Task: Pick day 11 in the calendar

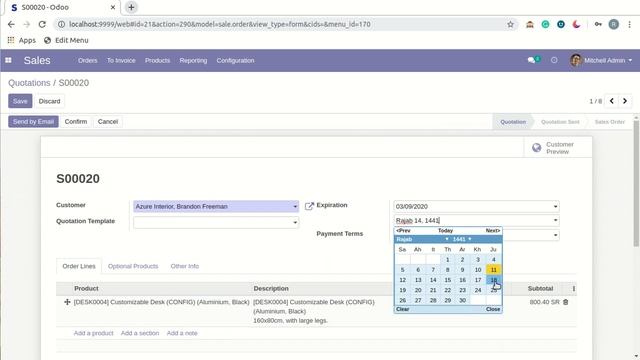Action: click(x=493, y=270)
